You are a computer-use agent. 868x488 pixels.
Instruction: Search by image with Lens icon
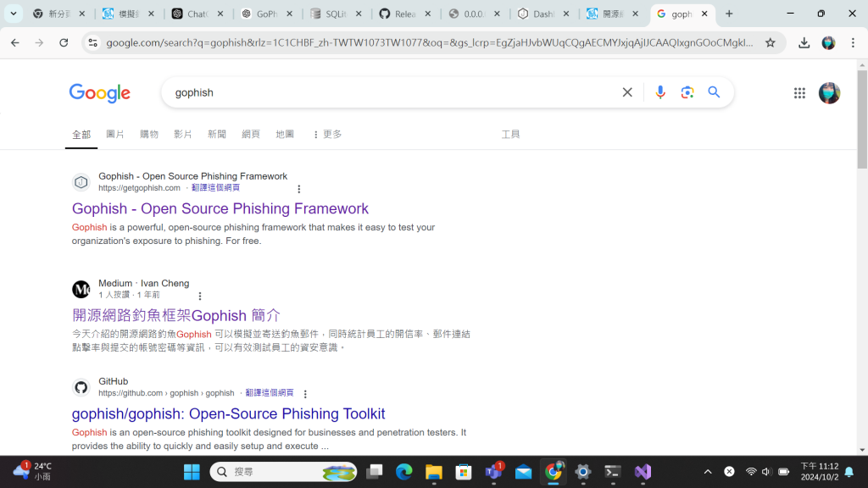pyautogui.click(x=687, y=92)
